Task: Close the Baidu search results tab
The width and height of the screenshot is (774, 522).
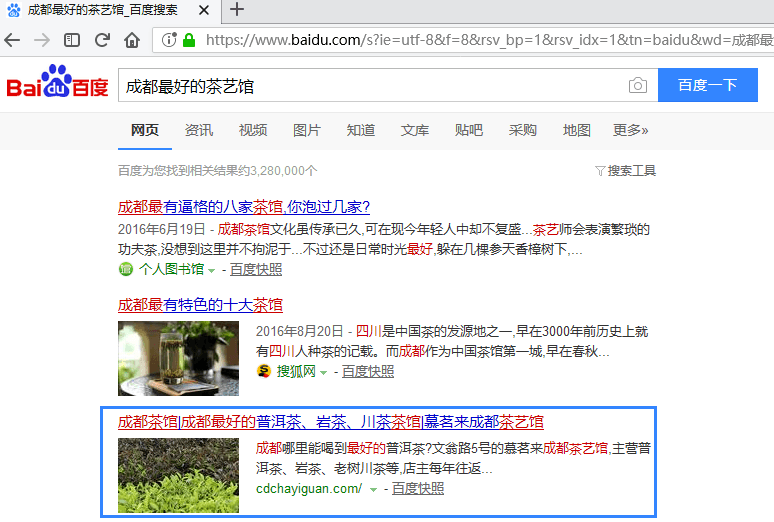Action: tap(204, 10)
